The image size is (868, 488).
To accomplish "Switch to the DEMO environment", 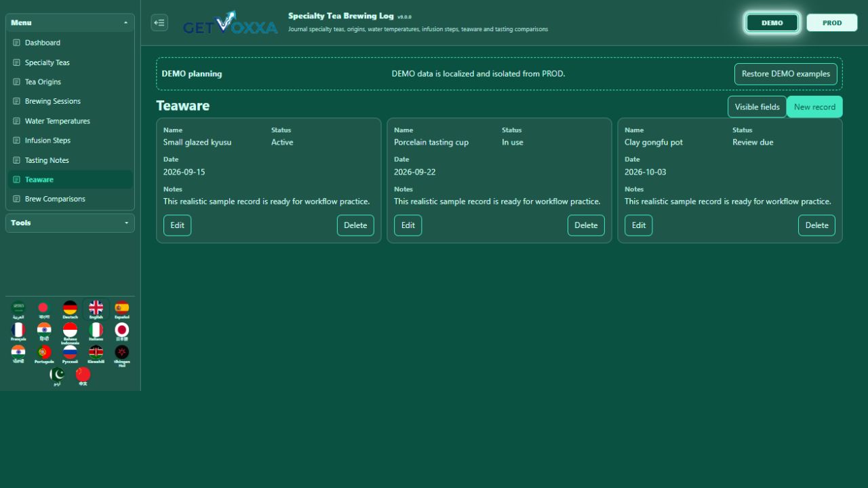I will coord(772,22).
